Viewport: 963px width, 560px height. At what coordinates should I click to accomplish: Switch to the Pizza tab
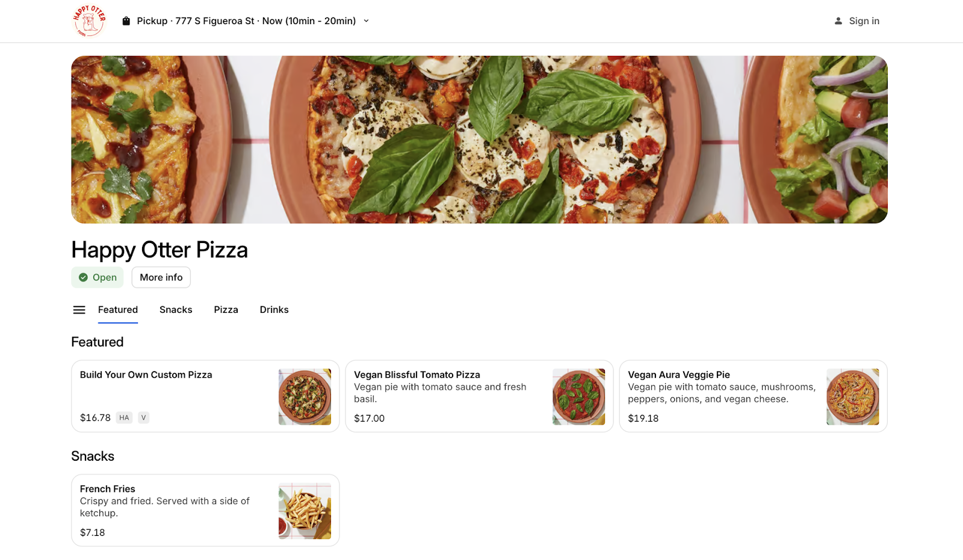(x=226, y=310)
